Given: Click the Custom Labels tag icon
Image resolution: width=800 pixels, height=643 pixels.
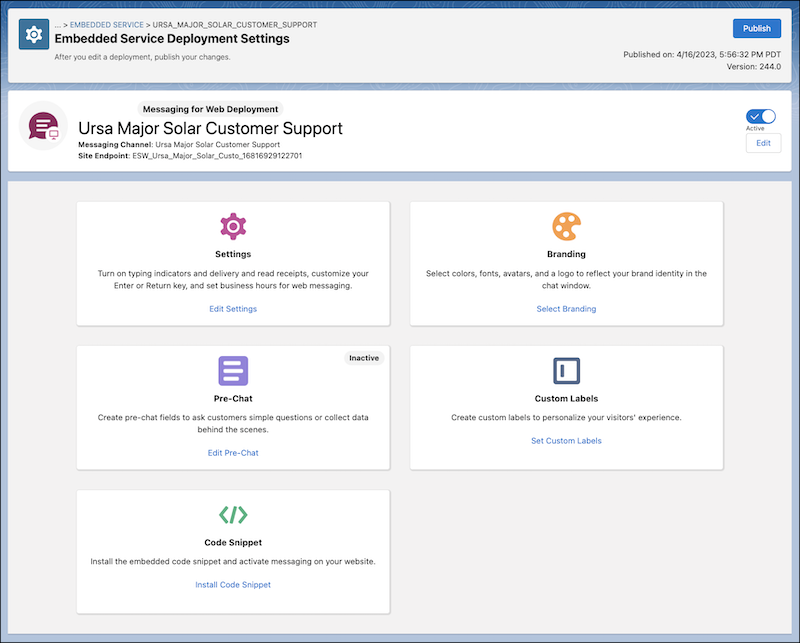Looking at the screenshot, I should point(566,372).
